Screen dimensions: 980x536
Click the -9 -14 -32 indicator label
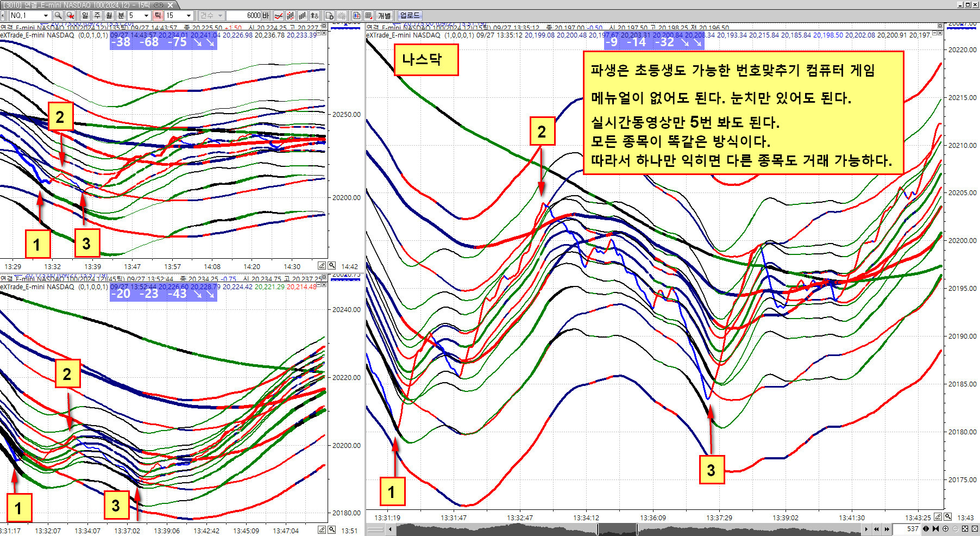pyautogui.click(x=654, y=42)
